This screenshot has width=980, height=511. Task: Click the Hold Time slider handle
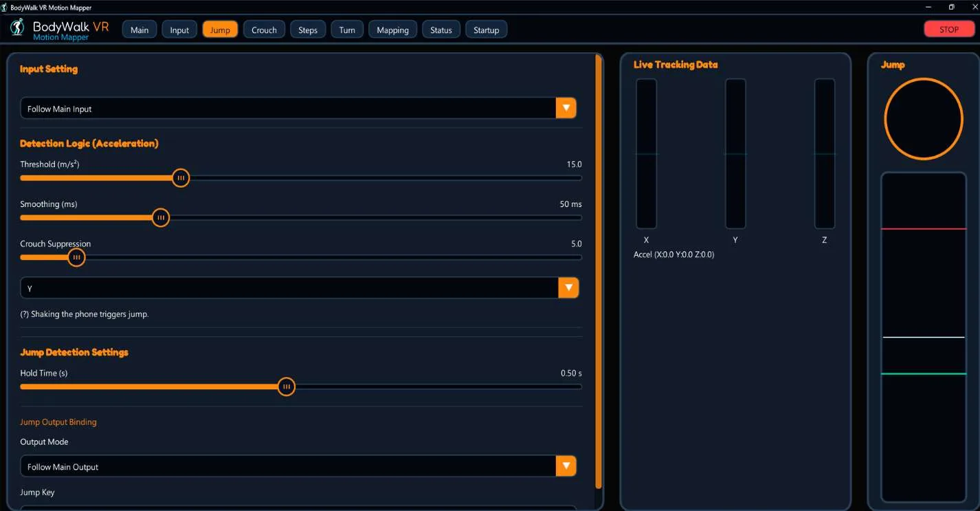tap(287, 387)
